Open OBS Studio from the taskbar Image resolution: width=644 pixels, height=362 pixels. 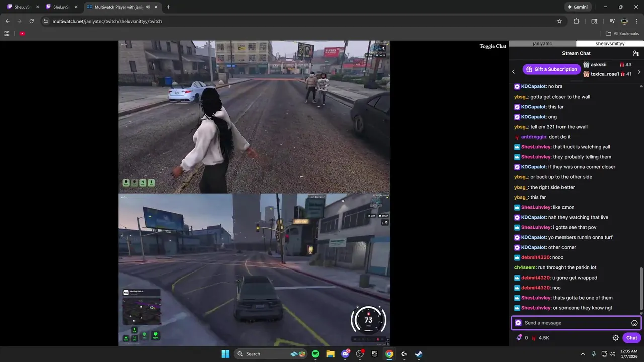360,354
